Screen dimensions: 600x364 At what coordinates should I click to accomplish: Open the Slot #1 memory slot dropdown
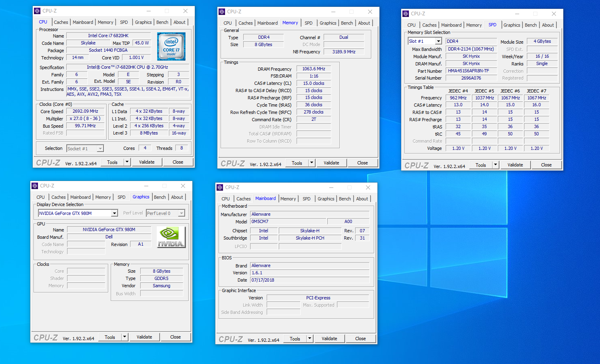click(438, 41)
